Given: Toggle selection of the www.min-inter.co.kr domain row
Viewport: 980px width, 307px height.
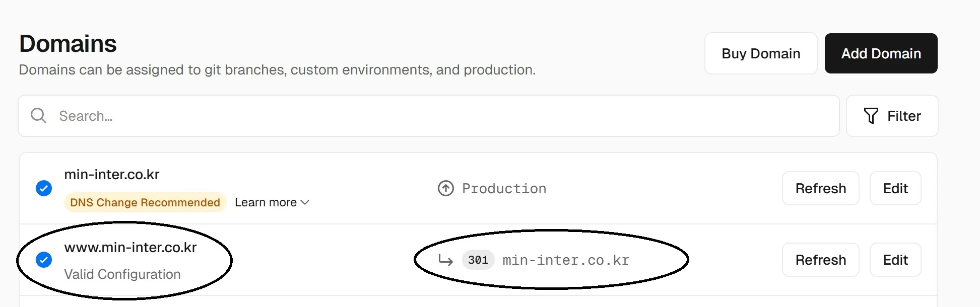Looking at the screenshot, I should 44,260.
